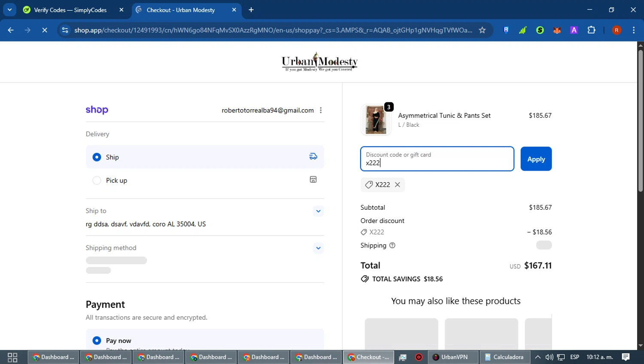Open the volume speaker tray icon
This screenshot has width=644, height=364.
(x=549, y=357)
